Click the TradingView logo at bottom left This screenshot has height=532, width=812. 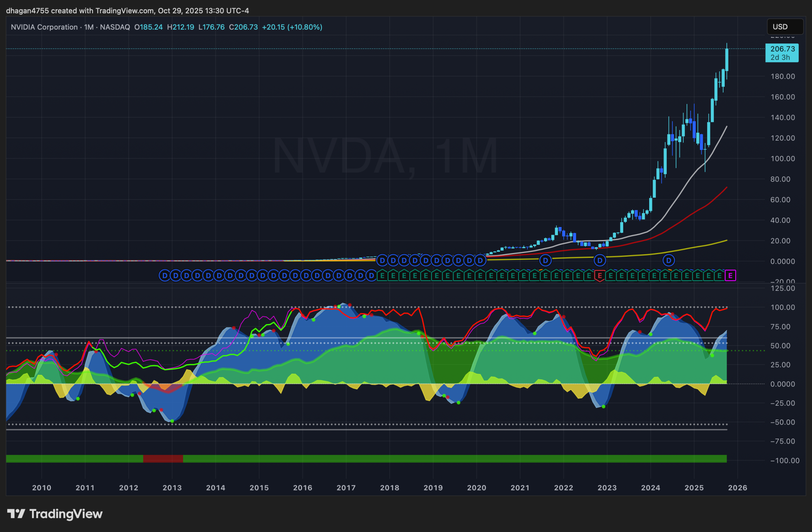55,514
